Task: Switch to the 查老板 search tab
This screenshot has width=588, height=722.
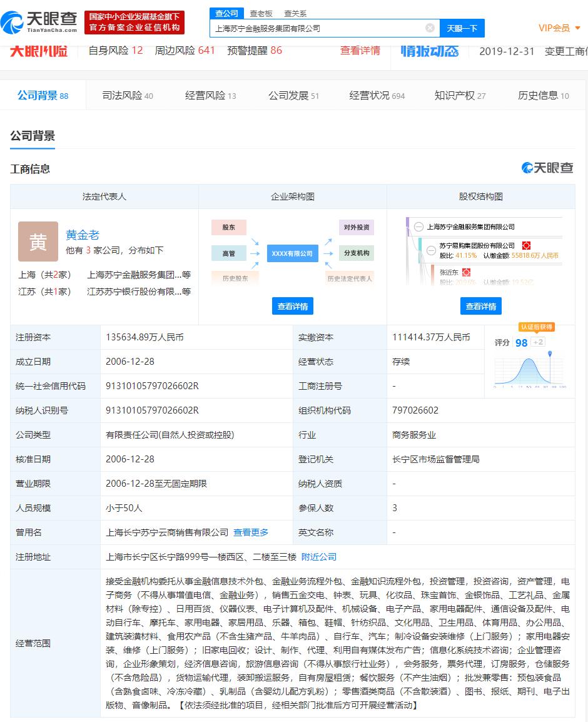Action: (258, 13)
